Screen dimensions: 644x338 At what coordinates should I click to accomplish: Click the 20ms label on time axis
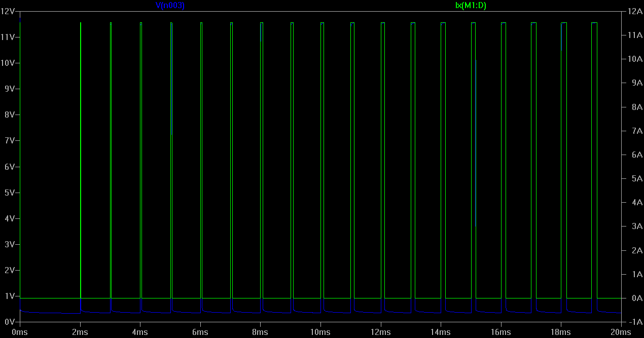pos(621,332)
